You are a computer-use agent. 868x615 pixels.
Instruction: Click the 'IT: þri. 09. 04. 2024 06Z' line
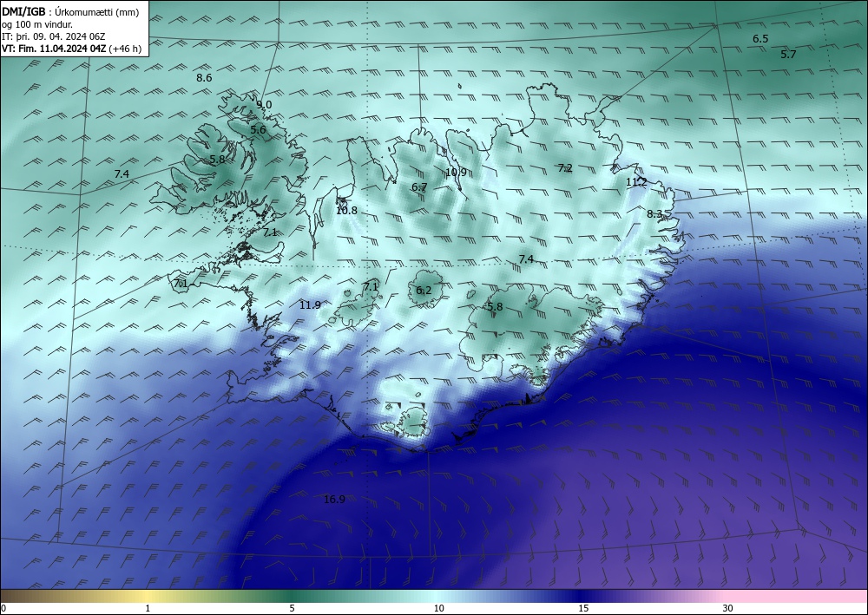[54, 36]
